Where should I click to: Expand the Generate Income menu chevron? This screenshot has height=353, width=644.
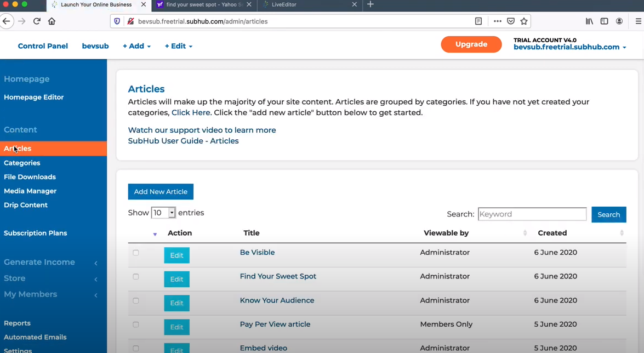point(96,263)
